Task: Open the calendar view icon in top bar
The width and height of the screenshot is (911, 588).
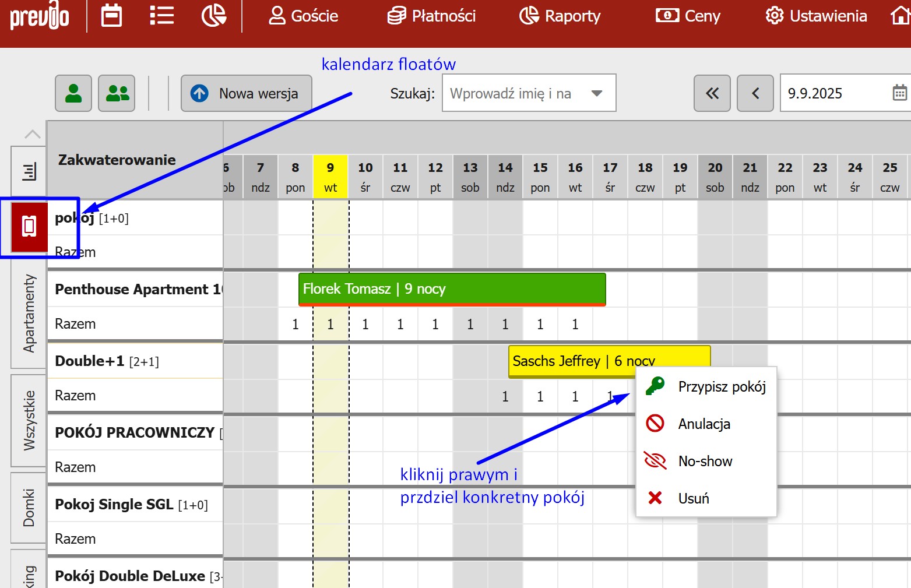Action: 111,16
